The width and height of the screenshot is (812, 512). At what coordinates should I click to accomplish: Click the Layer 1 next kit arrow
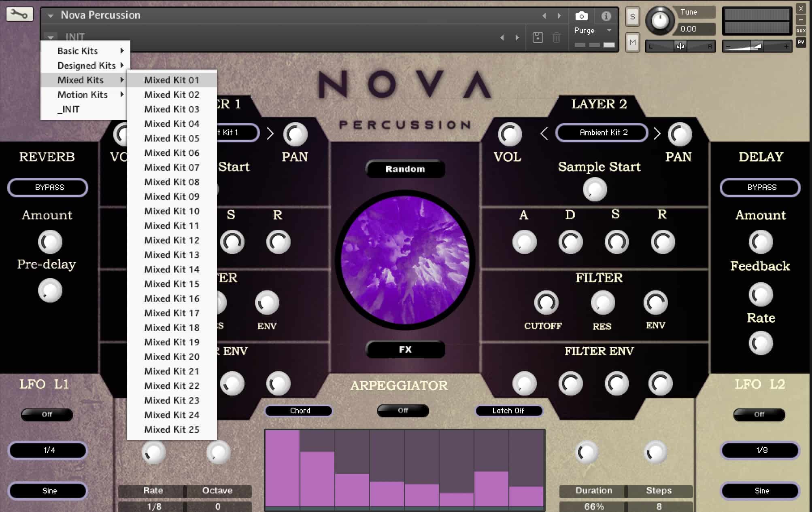click(x=270, y=133)
